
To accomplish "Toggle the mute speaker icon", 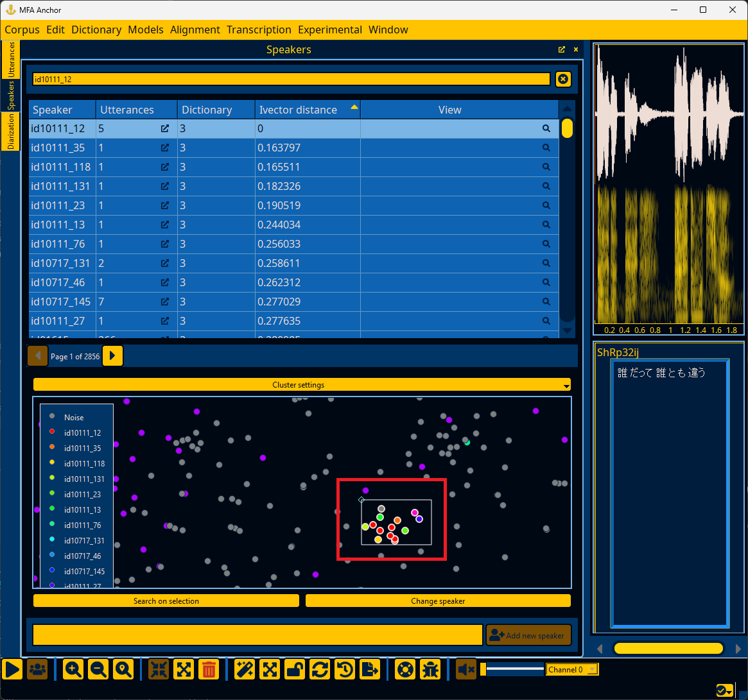I will (466, 669).
